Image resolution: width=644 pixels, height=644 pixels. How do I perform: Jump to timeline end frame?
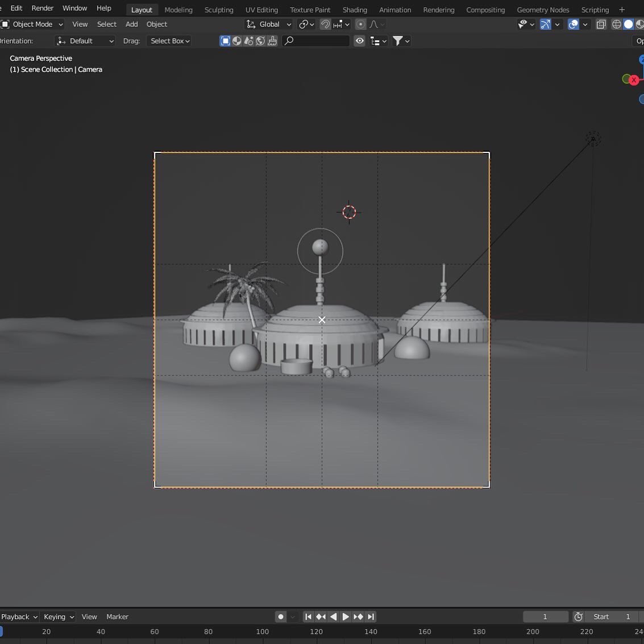point(371,617)
